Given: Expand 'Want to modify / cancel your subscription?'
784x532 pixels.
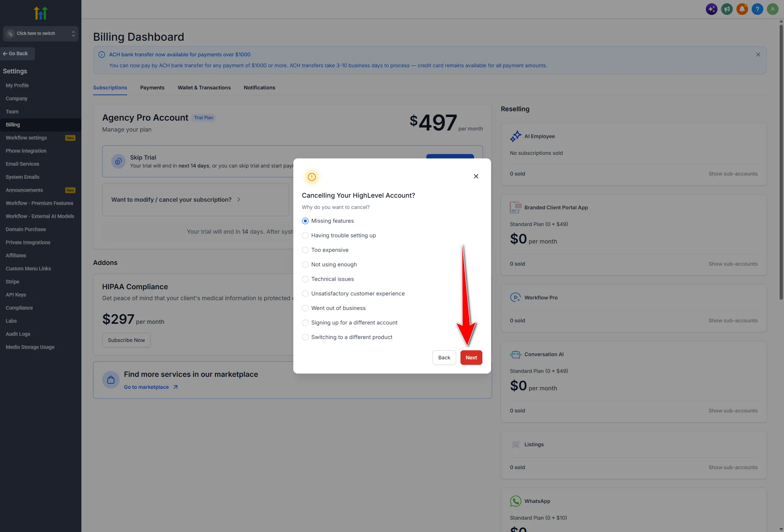Looking at the screenshot, I should click(x=196, y=199).
